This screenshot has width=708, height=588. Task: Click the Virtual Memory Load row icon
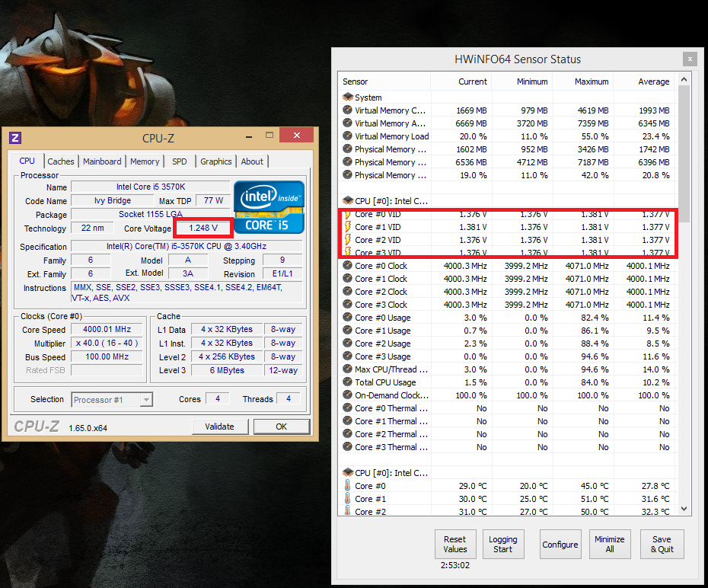(347, 136)
